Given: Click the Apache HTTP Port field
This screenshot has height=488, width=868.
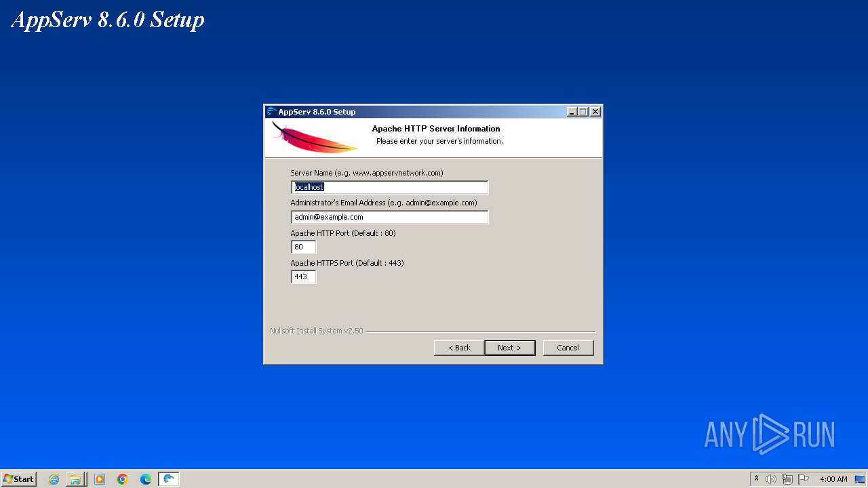Looking at the screenshot, I should coord(303,247).
